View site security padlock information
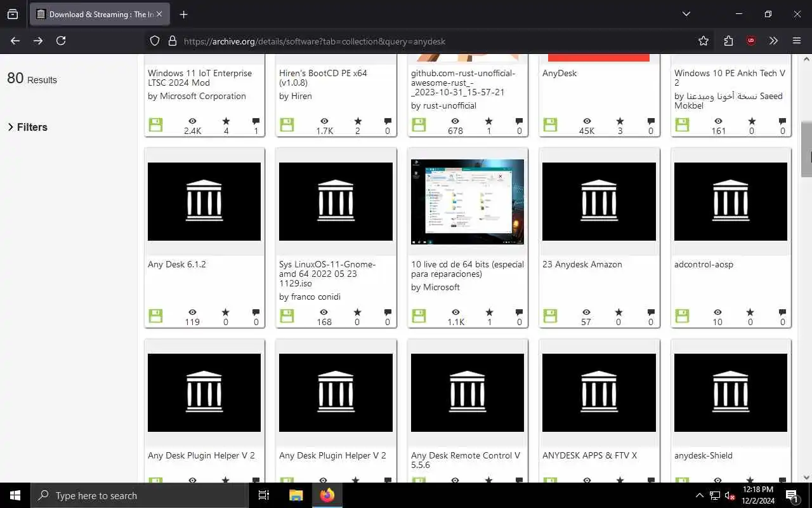Image resolution: width=812 pixels, height=508 pixels. [172, 41]
